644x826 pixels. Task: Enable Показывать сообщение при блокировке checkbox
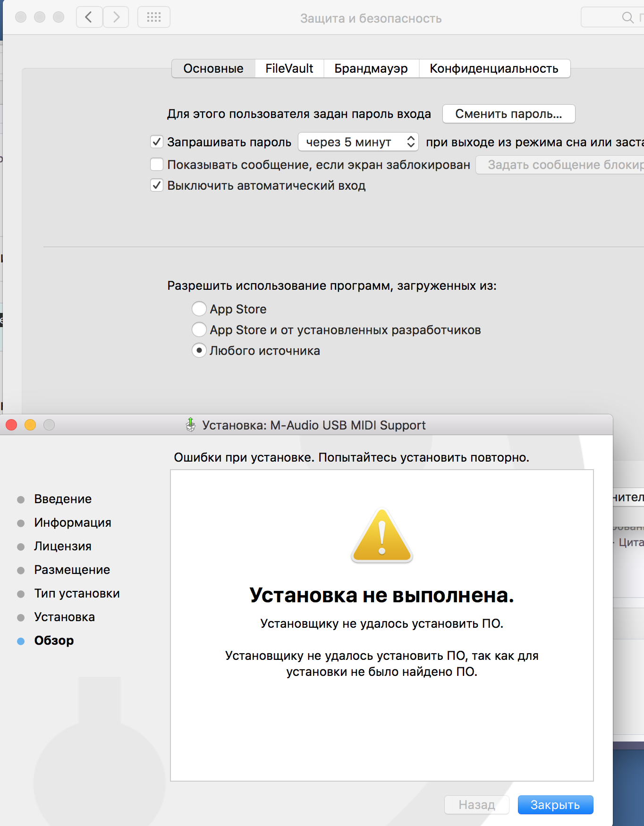[x=157, y=164]
